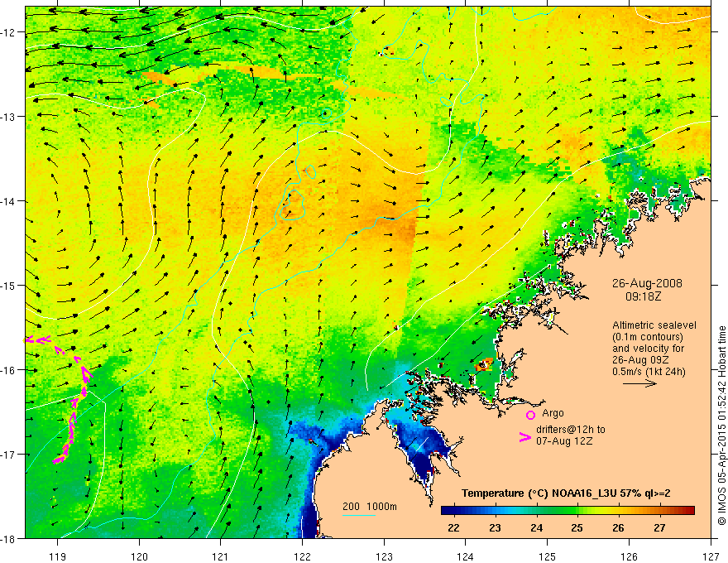Click the 26 label on temperature scale
Screen dimensions: 728x563
(x=618, y=527)
